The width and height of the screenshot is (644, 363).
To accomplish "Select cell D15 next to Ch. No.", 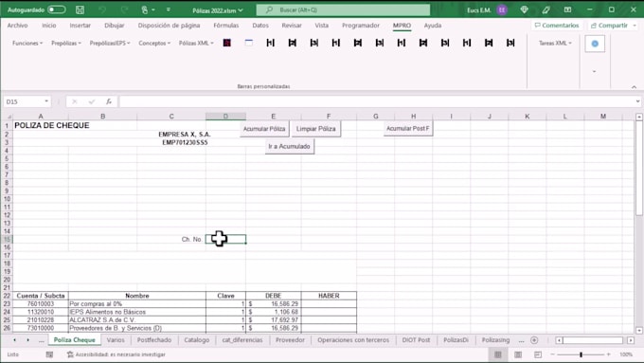I will tap(226, 239).
